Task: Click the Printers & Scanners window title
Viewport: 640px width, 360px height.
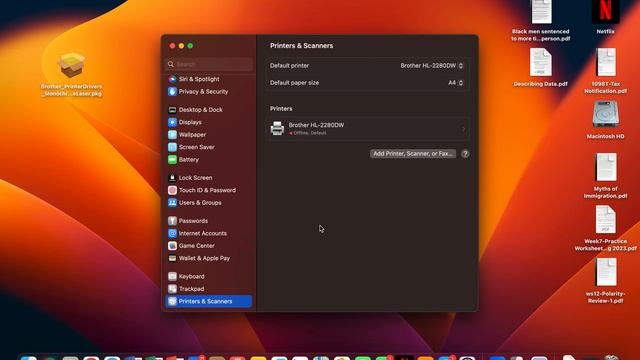Action: pos(301,46)
